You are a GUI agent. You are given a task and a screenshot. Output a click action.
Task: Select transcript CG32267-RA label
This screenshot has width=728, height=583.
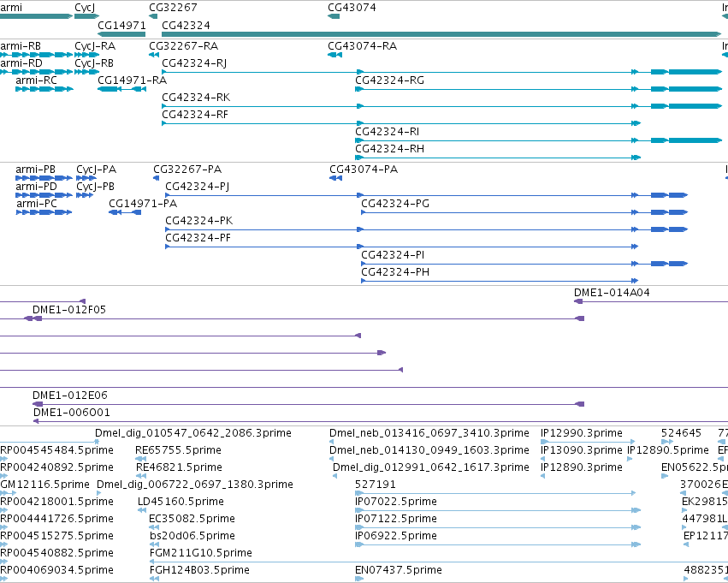(183, 46)
